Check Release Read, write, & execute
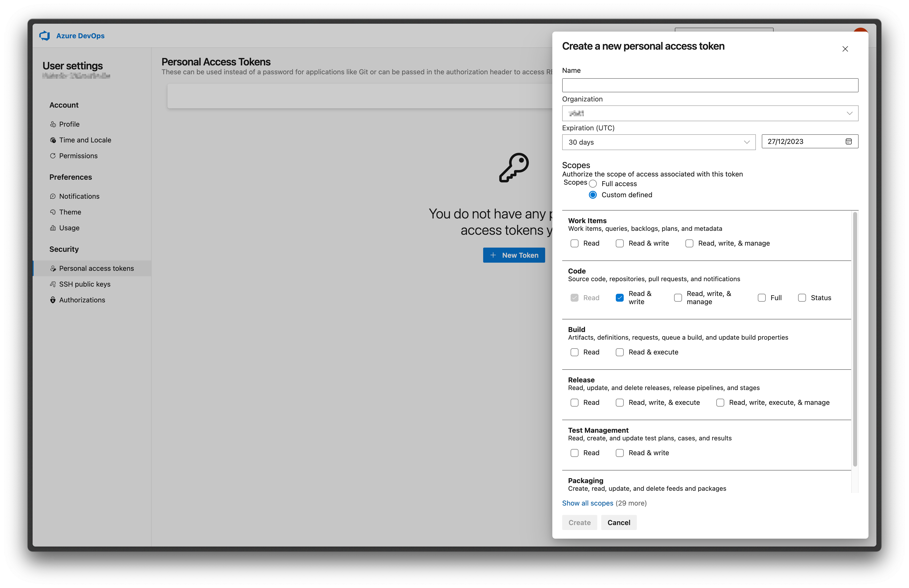 point(620,403)
